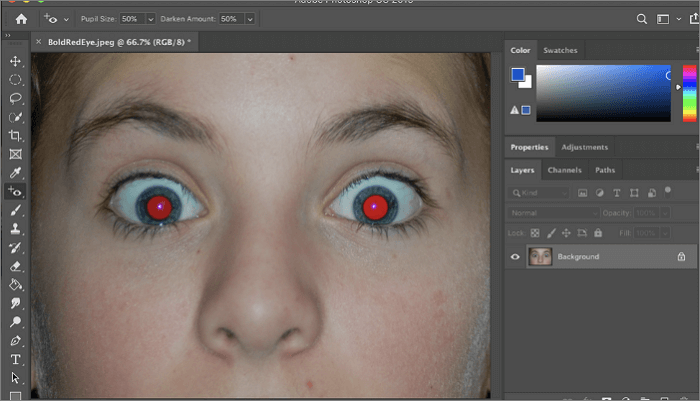Image resolution: width=700 pixels, height=401 pixels.
Task: Switch to the Channels tab
Action: pyautogui.click(x=564, y=170)
